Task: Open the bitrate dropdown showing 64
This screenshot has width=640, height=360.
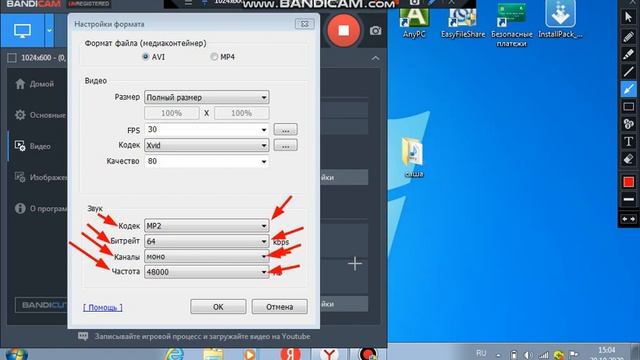Action: click(207, 241)
